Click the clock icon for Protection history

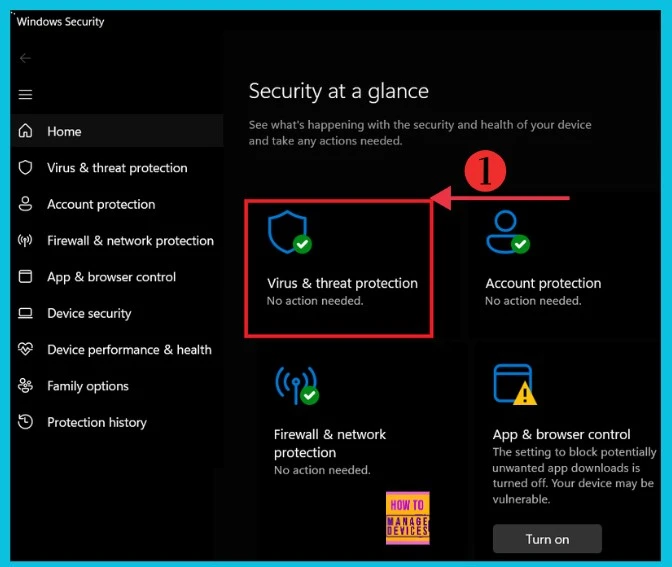[x=25, y=422]
